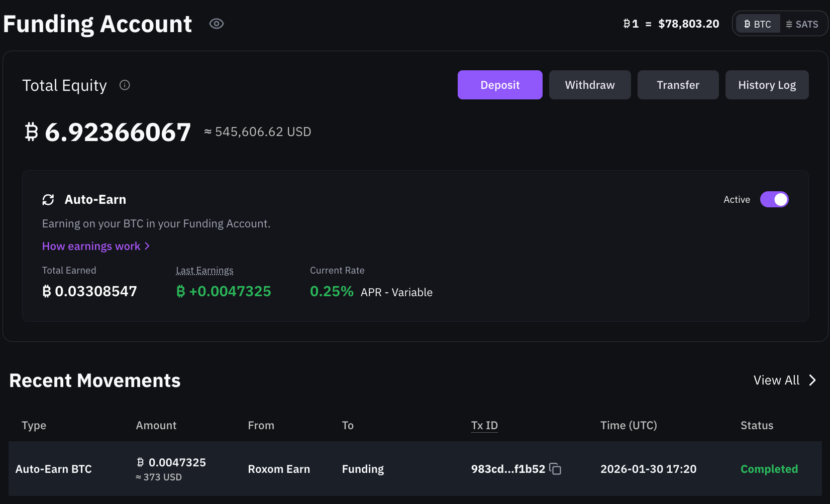Click the $78,803.20 BTC price
The image size is (830, 504).
tap(688, 24)
